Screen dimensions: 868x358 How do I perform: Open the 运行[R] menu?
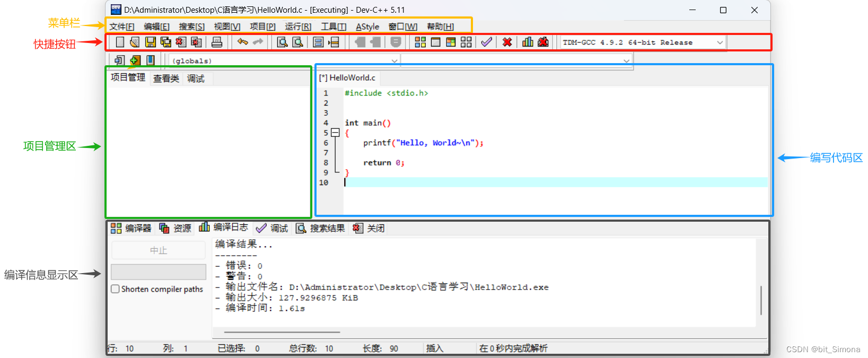pyautogui.click(x=298, y=27)
